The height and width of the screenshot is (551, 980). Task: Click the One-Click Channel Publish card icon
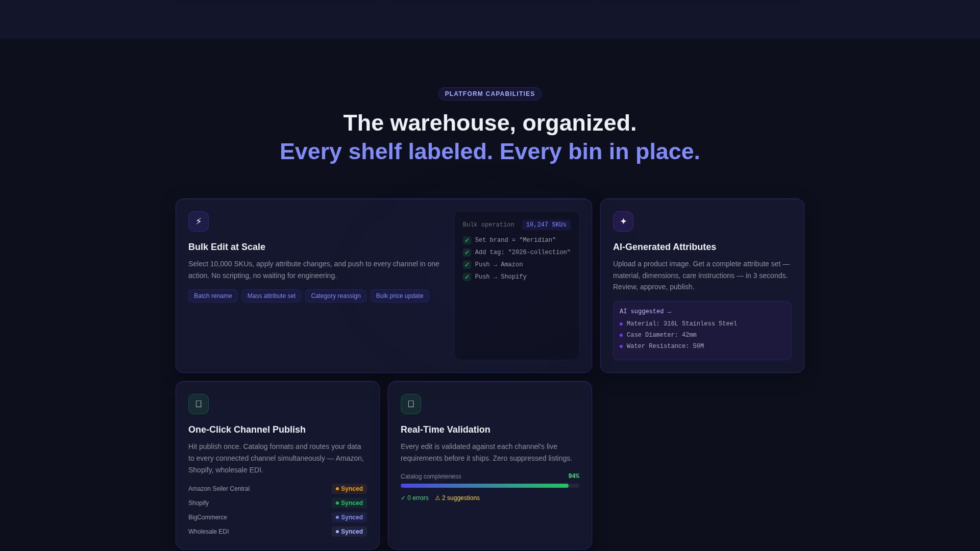click(x=199, y=404)
